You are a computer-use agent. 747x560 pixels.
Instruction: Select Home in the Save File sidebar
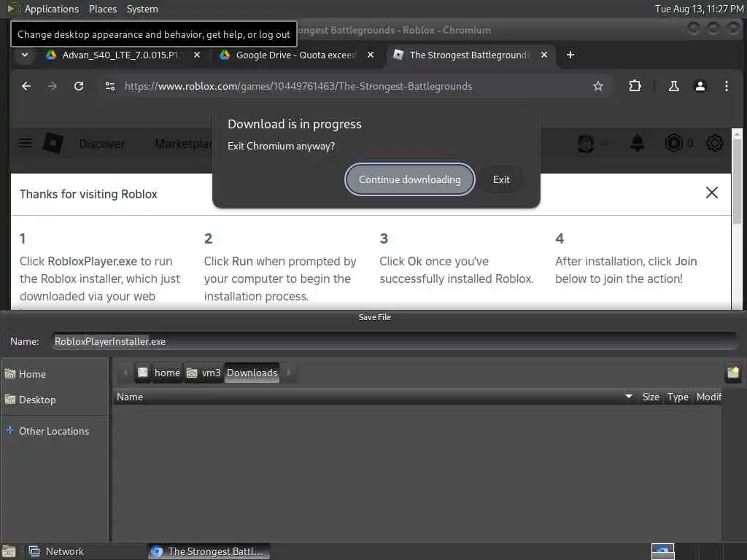pyautogui.click(x=54, y=374)
